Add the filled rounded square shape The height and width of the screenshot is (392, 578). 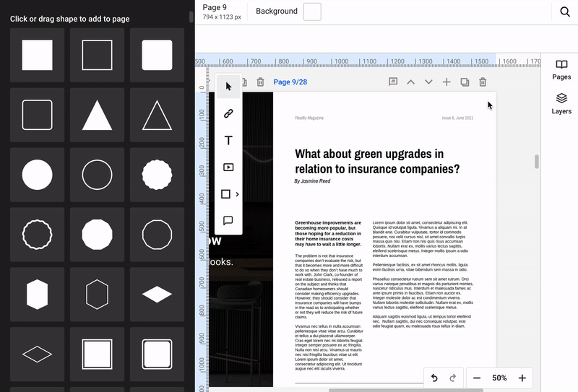tap(157, 55)
